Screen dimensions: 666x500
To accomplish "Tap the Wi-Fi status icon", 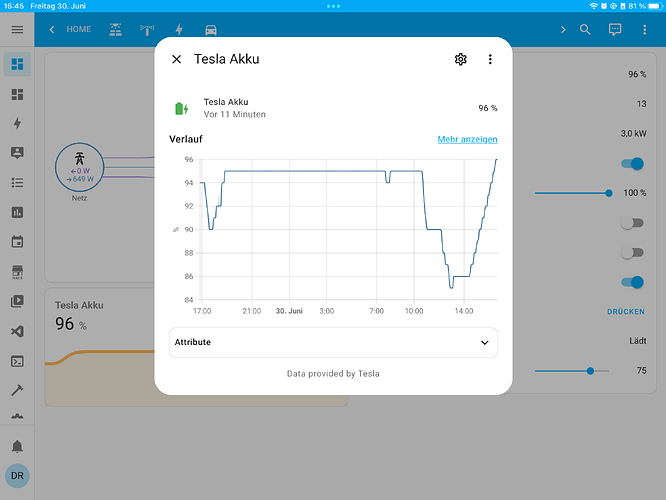I will tap(593, 6).
